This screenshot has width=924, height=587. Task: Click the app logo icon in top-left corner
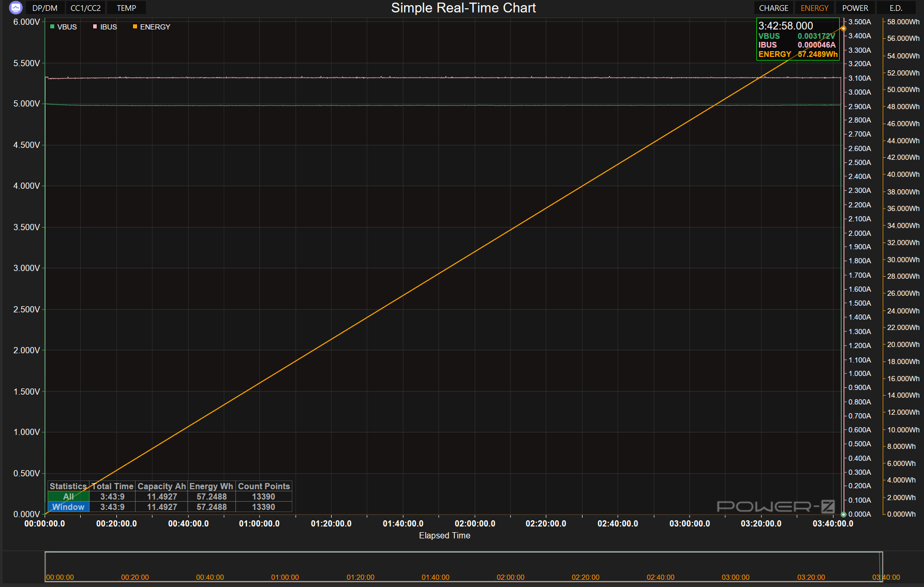16,8
